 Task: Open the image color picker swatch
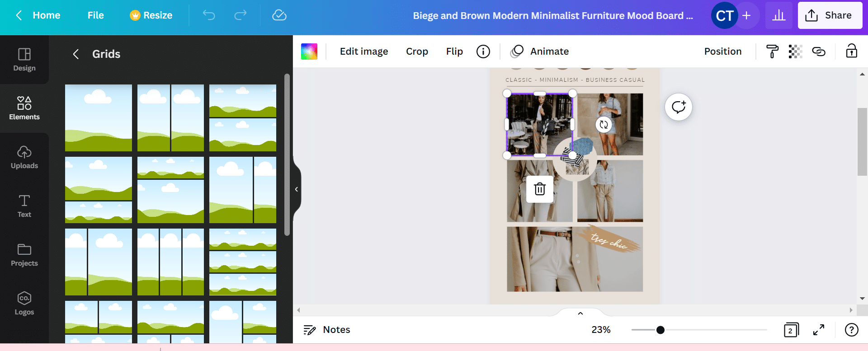[x=309, y=51]
